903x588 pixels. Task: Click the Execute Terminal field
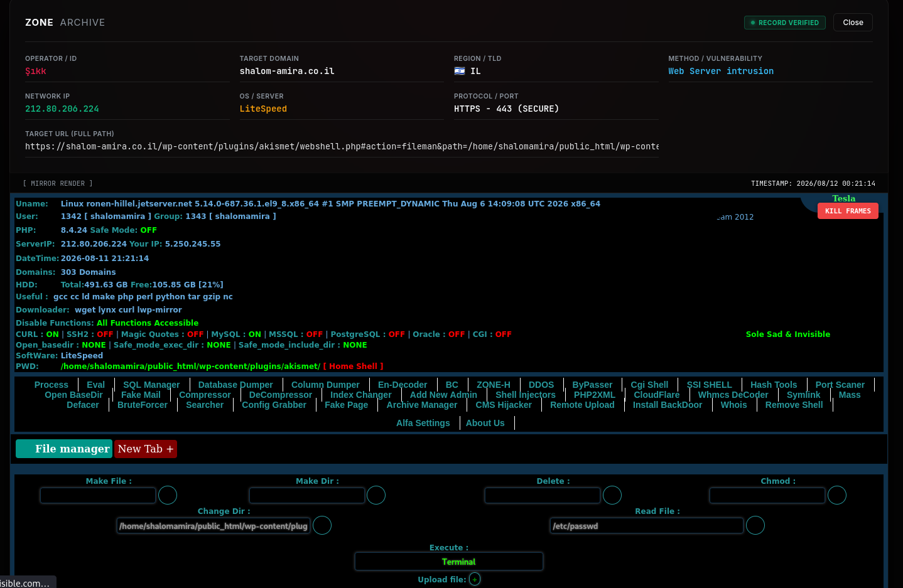click(x=449, y=561)
